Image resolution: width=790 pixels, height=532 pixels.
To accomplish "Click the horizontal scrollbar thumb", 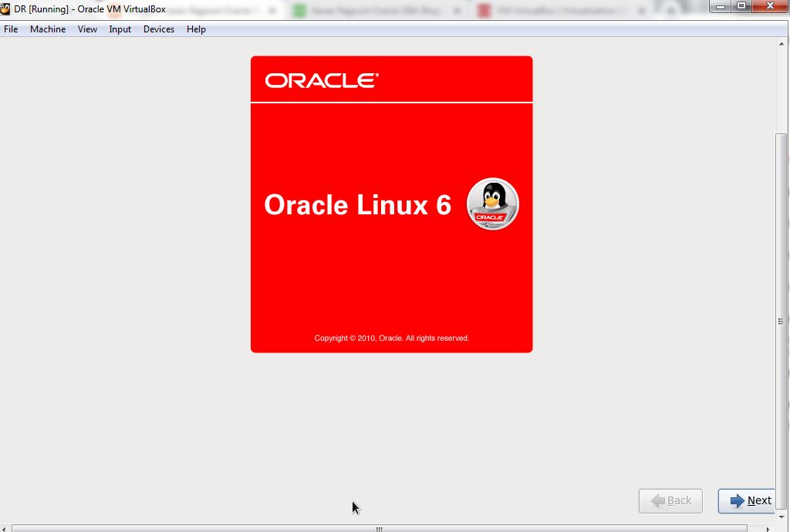I will tap(380, 529).
